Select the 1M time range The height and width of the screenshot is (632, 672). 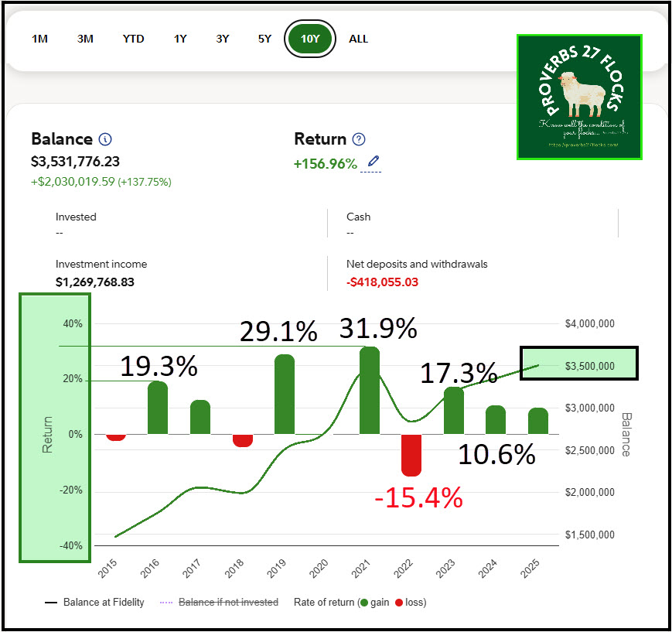[x=39, y=39]
